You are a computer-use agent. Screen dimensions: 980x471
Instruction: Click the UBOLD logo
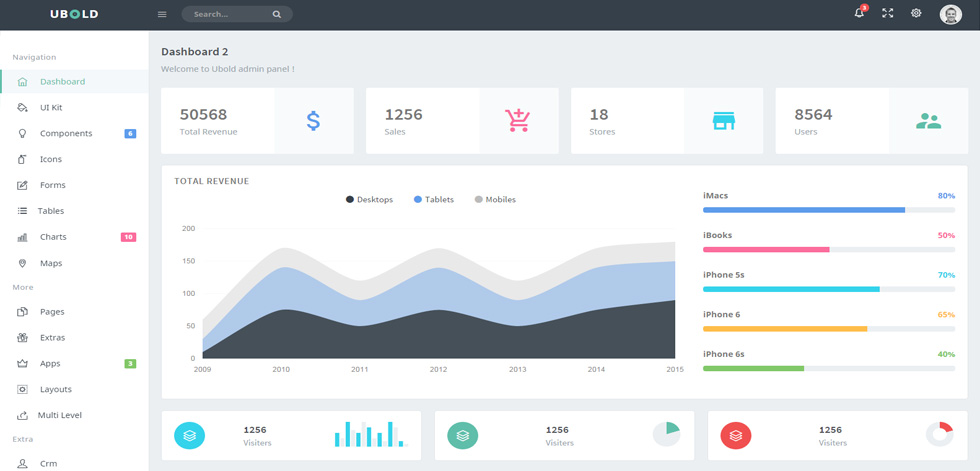[x=74, y=14]
